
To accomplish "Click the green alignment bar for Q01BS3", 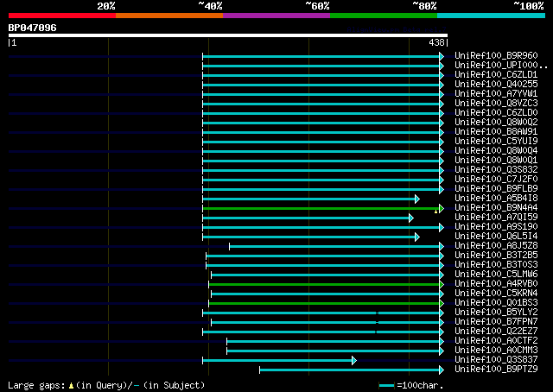I will (324, 304).
